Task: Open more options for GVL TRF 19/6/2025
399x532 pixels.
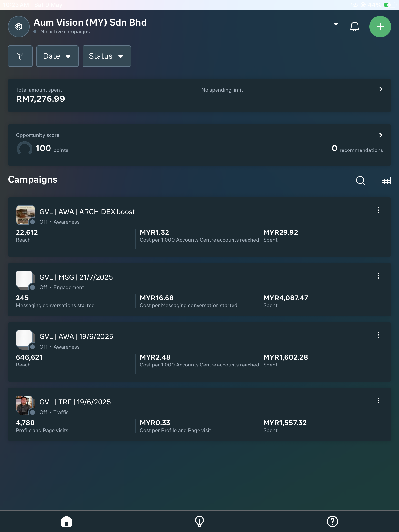Action: click(x=378, y=400)
